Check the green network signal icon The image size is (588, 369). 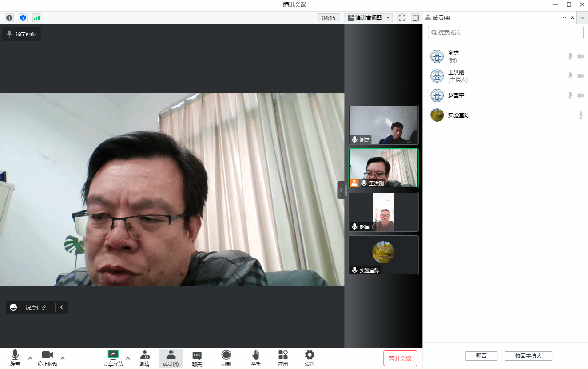click(x=36, y=18)
